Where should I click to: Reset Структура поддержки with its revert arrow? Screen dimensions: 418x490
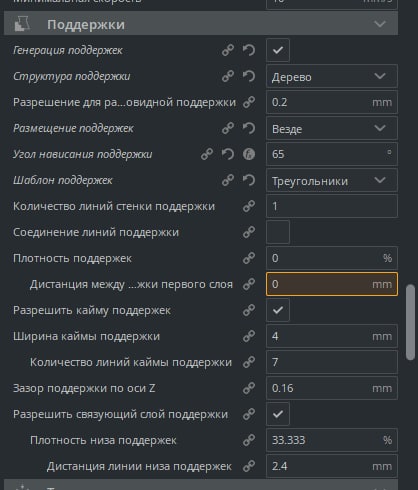coord(249,76)
